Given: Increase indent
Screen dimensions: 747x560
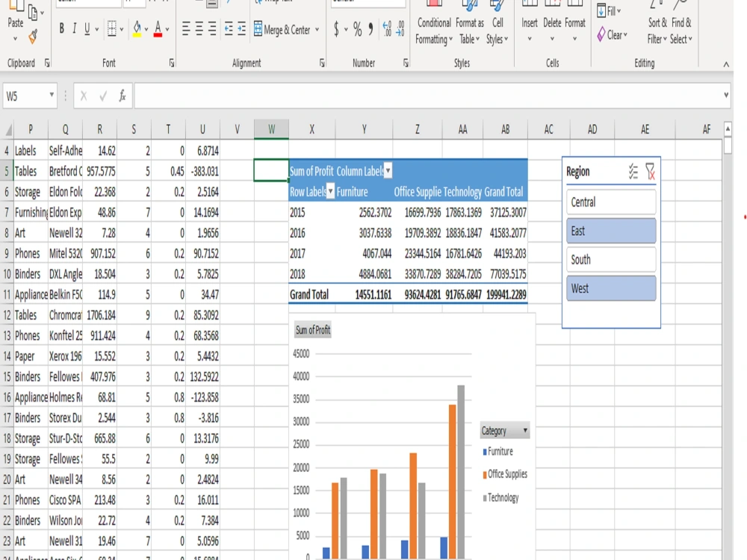Looking at the screenshot, I should [241, 29].
